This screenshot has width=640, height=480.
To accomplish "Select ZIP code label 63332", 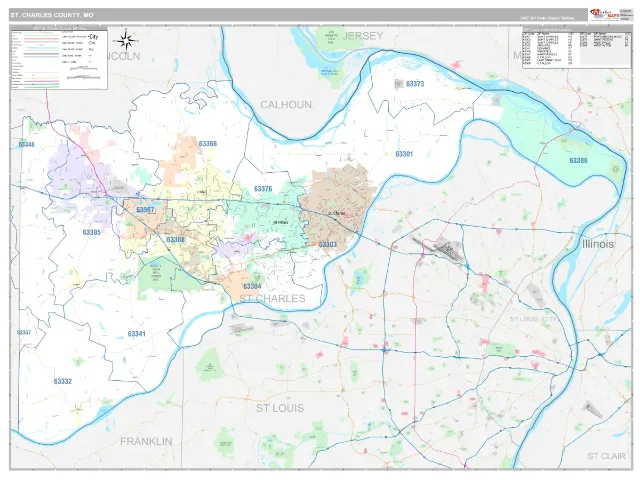I will click(x=63, y=381).
